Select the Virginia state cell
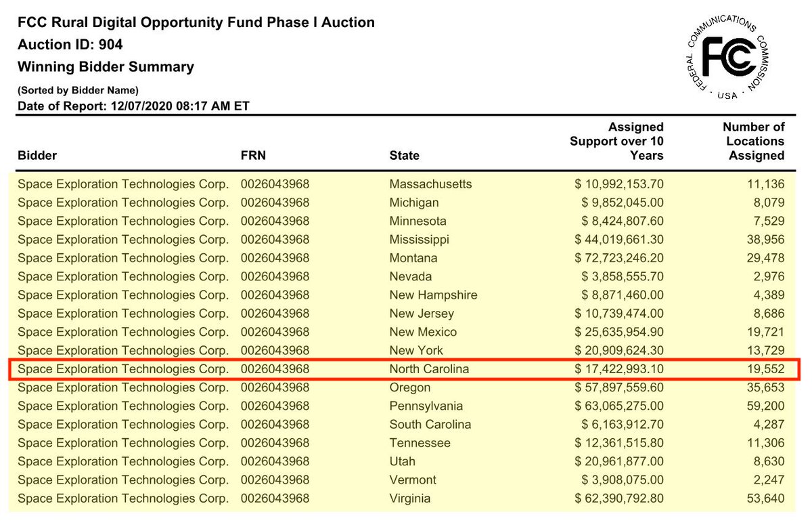The width and height of the screenshot is (812, 531). [409, 498]
